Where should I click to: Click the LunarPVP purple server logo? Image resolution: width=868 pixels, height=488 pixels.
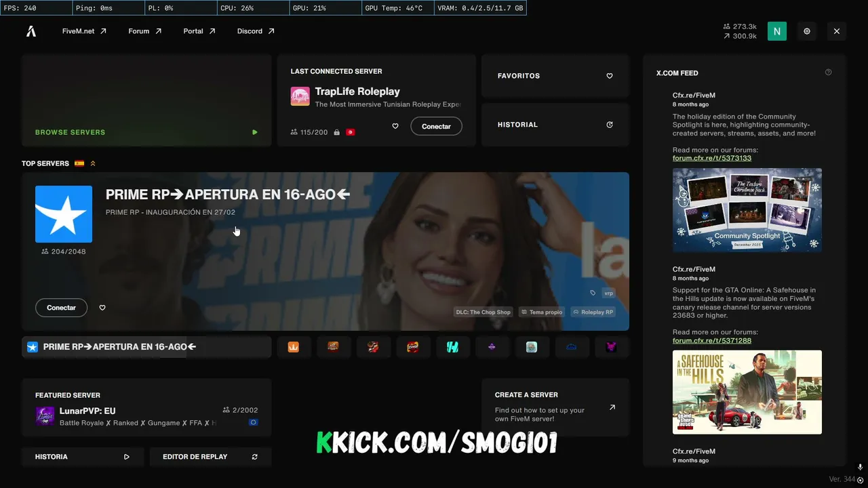click(x=45, y=416)
